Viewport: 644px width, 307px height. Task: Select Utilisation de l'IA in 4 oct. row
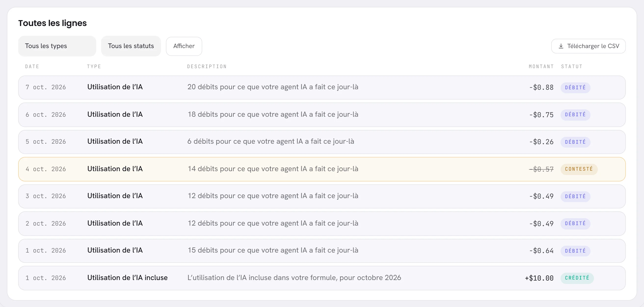pyautogui.click(x=115, y=169)
